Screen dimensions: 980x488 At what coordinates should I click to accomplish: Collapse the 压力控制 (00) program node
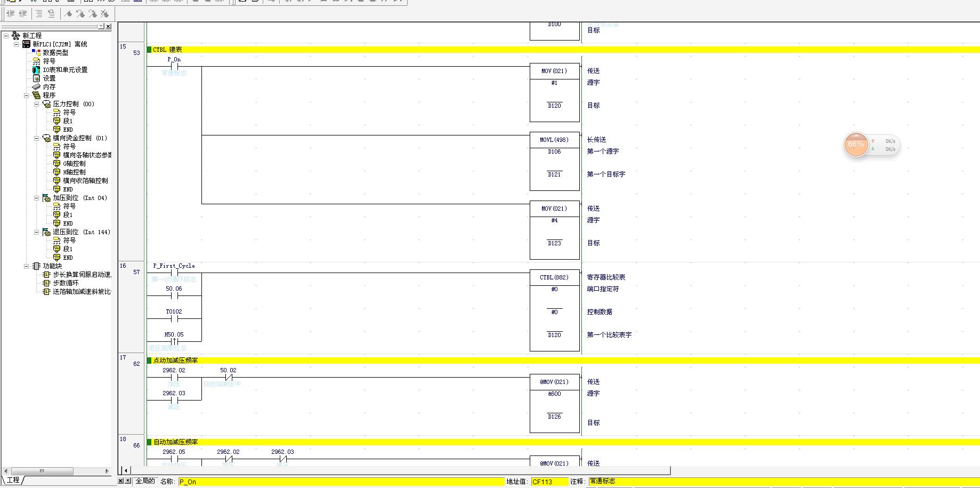tap(36, 104)
